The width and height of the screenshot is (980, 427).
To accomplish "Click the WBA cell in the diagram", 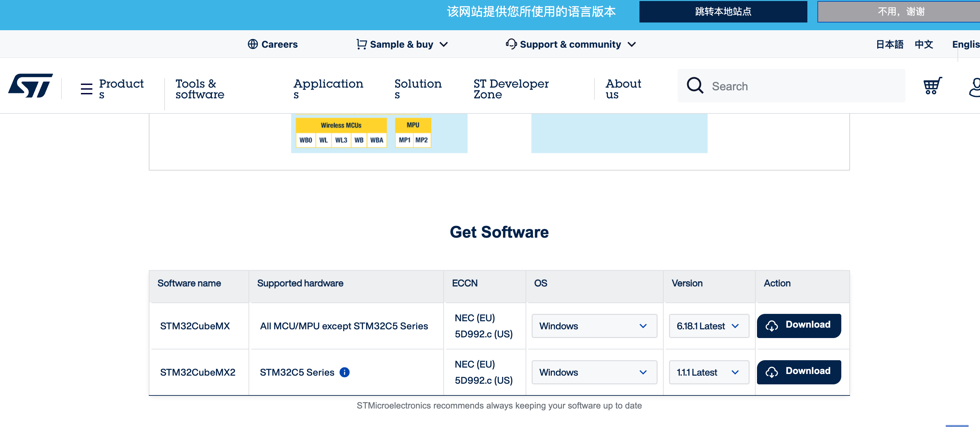I will (x=376, y=140).
